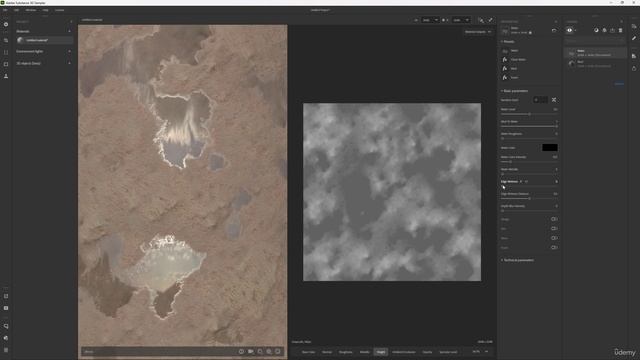The height and width of the screenshot is (360, 640).
Task: Open the Window menu
Action: tap(31, 10)
